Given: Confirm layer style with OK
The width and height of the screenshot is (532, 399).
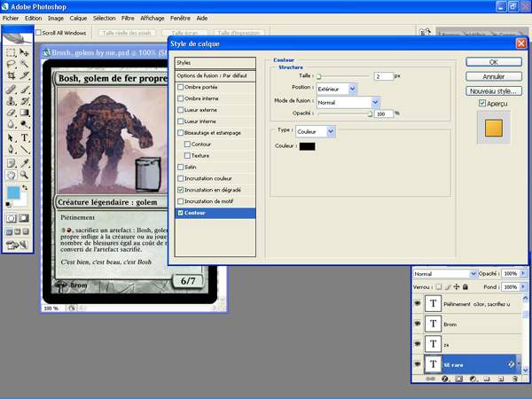Looking at the screenshot, I should coord(494,62).
